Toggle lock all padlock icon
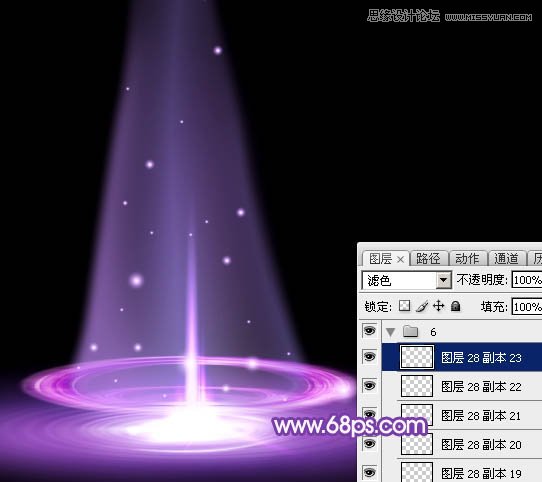Viewport: 542px width, 482px height. [x=456, y=306]
